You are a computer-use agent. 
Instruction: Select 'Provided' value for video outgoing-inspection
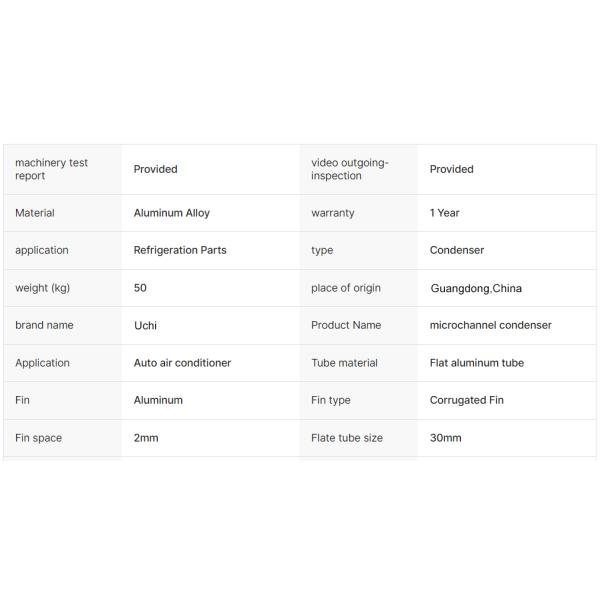pos(451,169)
